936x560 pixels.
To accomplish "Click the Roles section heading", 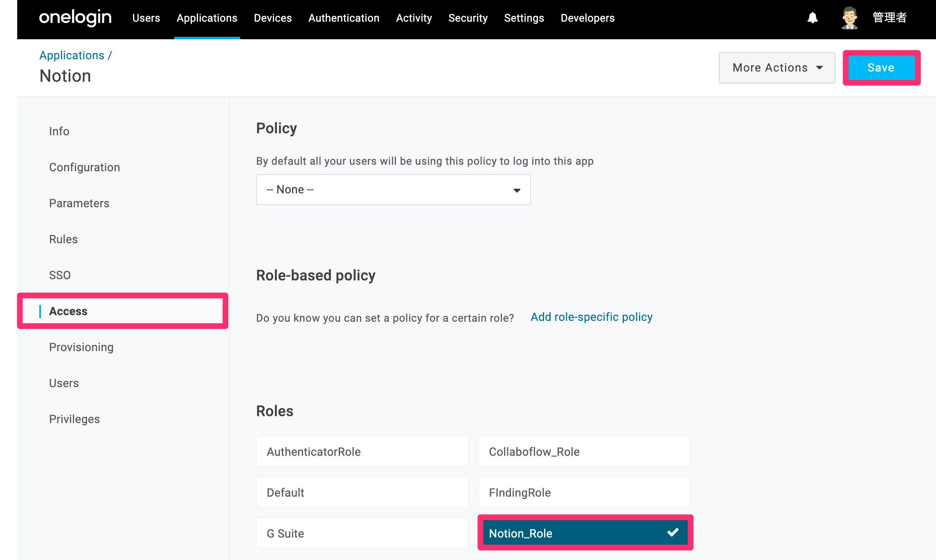I will pos(275,411).
